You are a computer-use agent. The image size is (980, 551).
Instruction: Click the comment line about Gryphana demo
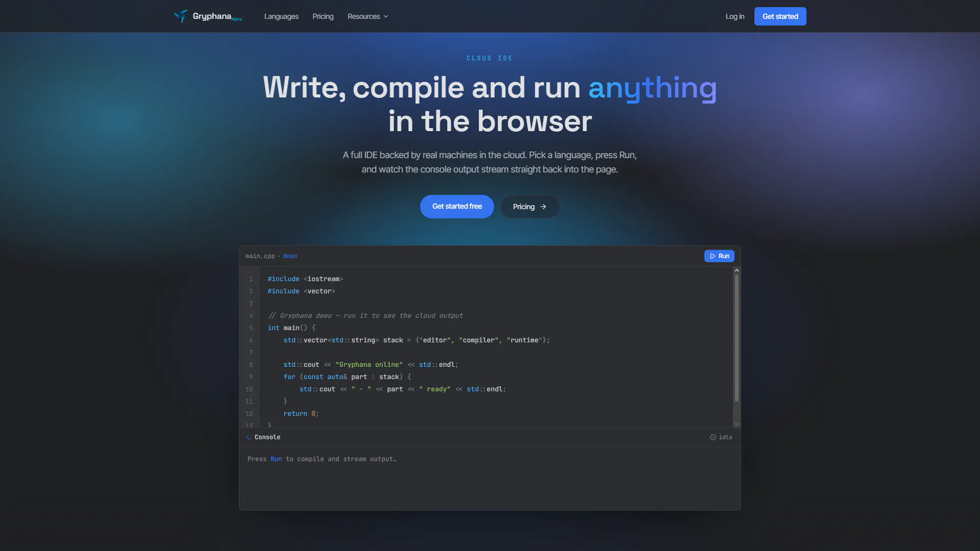pos(365,316)
